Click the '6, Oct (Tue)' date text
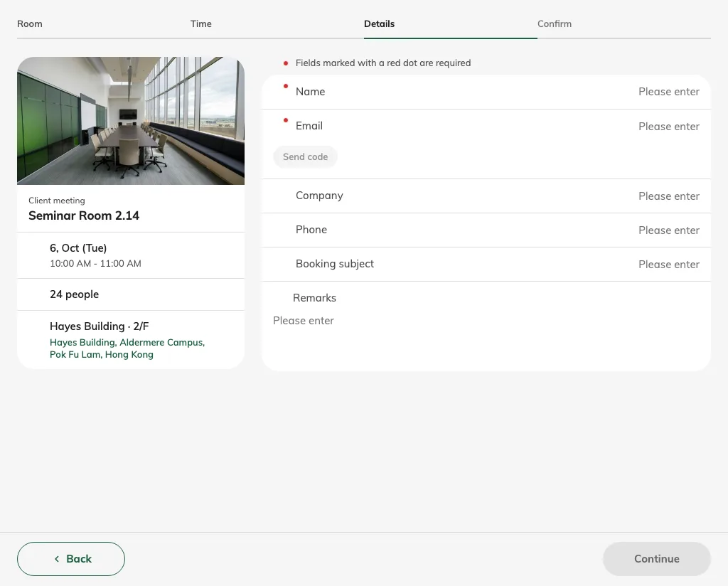728x586 pixels. pyautogui.click(x=78, y=248)
